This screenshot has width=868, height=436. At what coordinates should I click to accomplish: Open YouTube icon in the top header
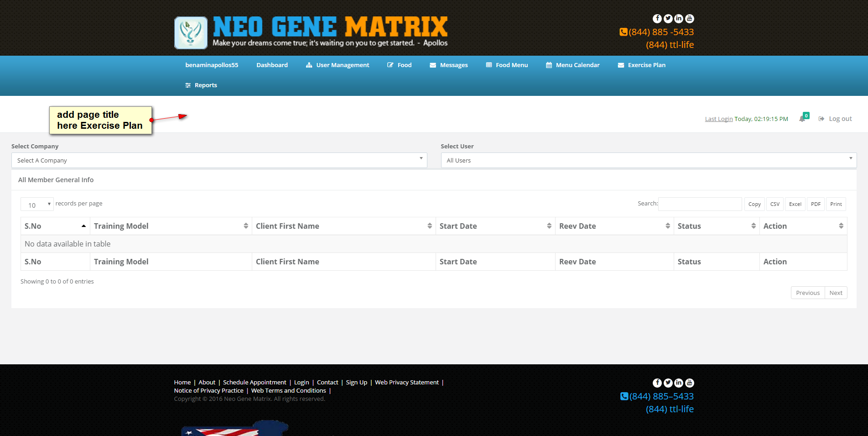[690, 19]
